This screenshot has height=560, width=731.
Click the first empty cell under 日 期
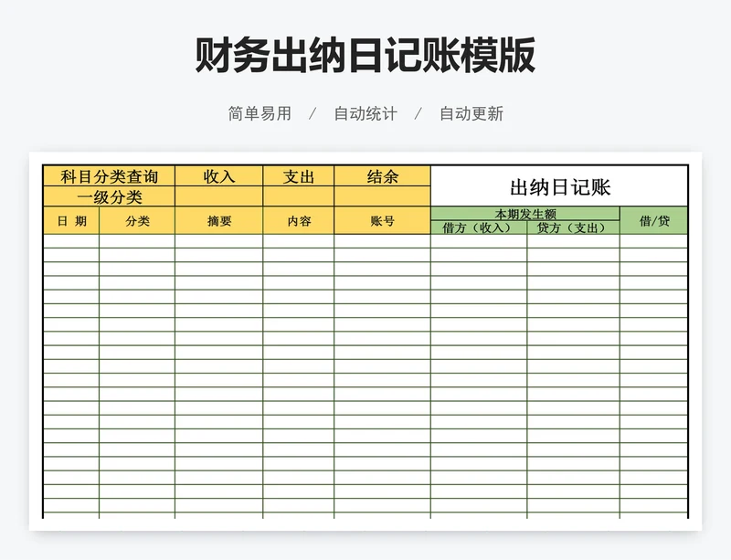pyautogui.click(x=71, y=241)
